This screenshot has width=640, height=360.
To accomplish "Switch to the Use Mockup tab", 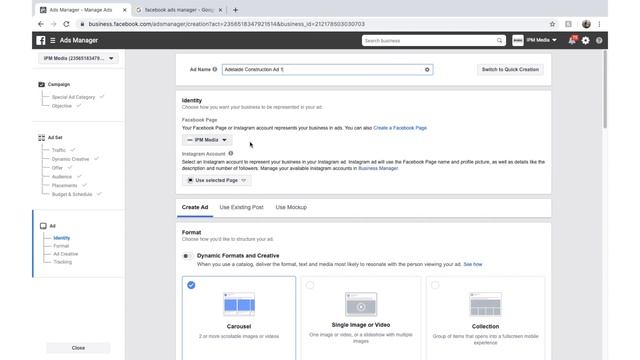I will pos(291,207).
